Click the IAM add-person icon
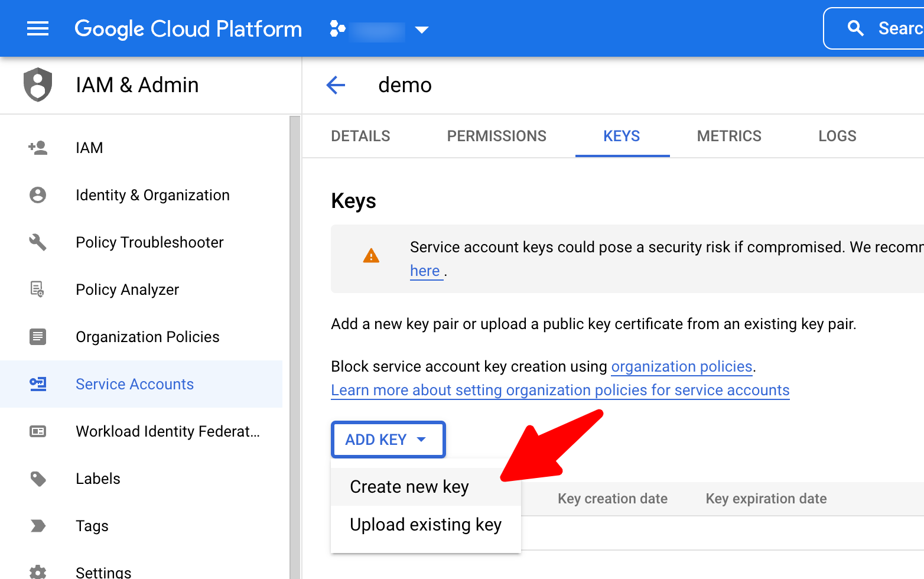Image resolution: width=924 pixels, height=579 pixels. [38, 148]
